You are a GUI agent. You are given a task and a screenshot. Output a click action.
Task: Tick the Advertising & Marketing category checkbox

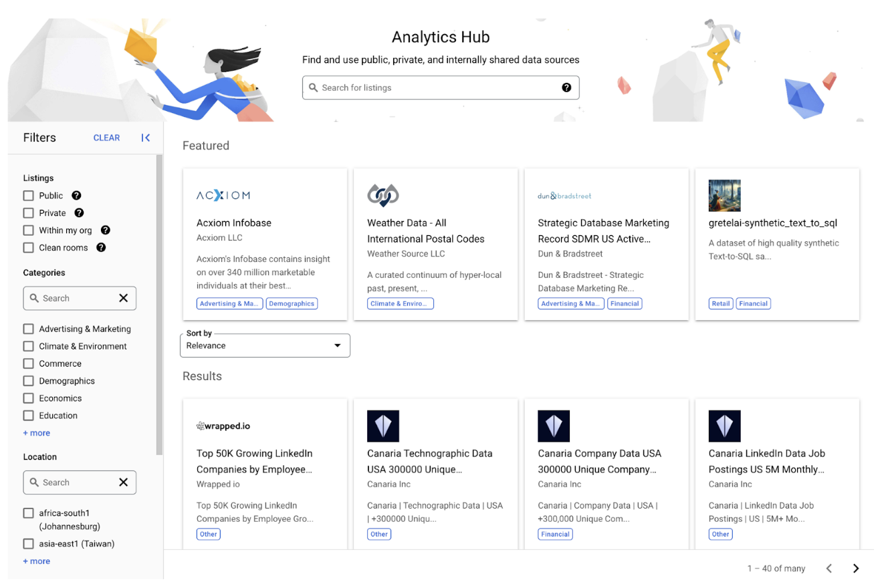28,329
